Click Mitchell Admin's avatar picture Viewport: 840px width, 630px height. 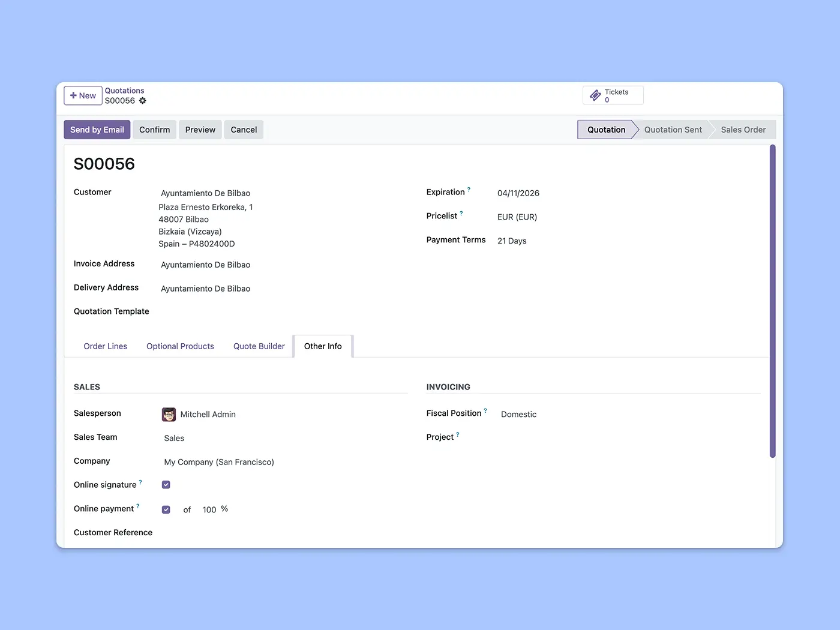point(169,415)
